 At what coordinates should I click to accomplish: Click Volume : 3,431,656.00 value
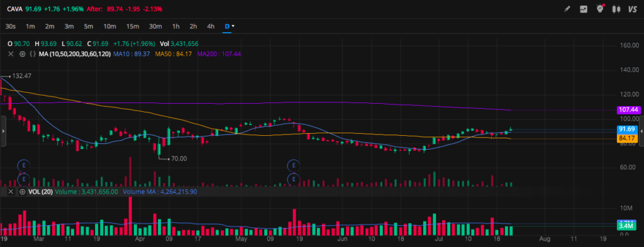click(87, 192)
